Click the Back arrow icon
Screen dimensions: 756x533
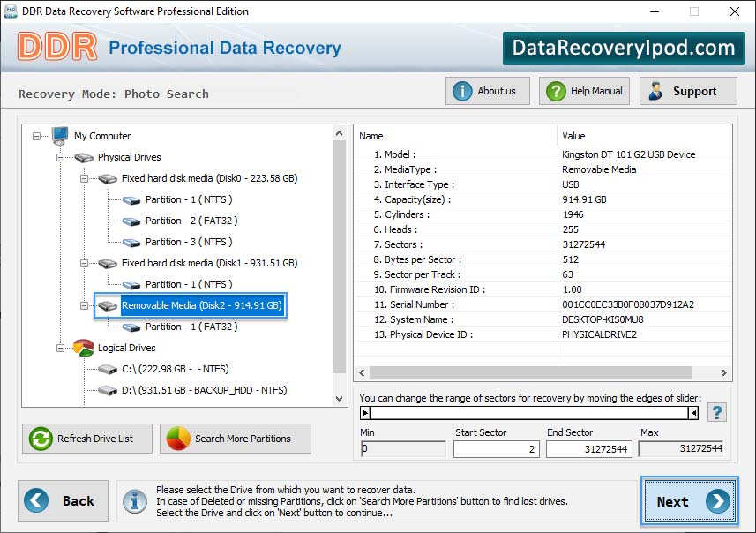click(x=36, y=500)
